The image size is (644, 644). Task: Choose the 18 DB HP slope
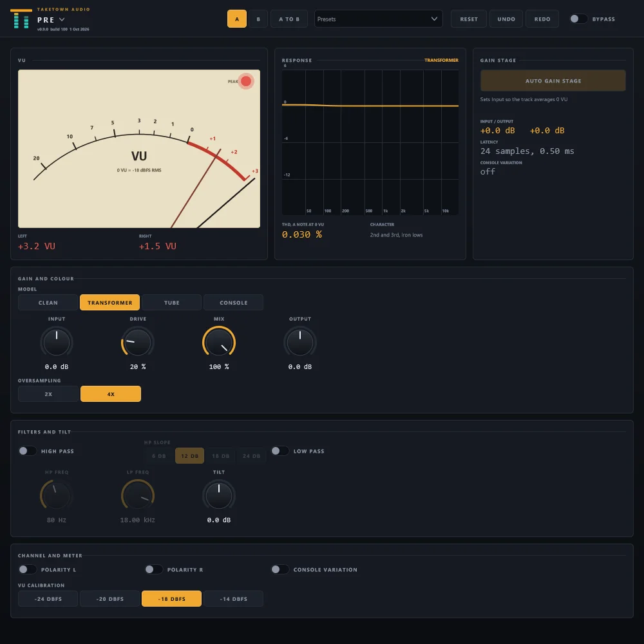pyautogui.click(x=220, y=456)
